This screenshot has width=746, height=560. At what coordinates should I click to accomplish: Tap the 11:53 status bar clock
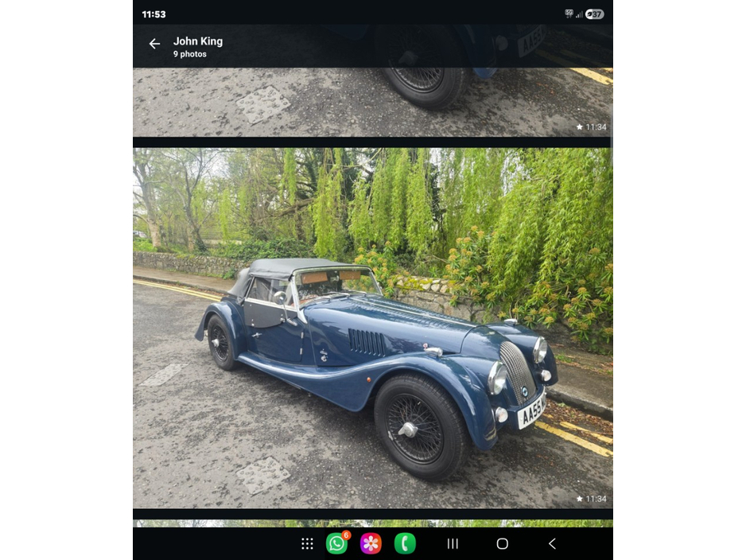click(x=153, y=14)
